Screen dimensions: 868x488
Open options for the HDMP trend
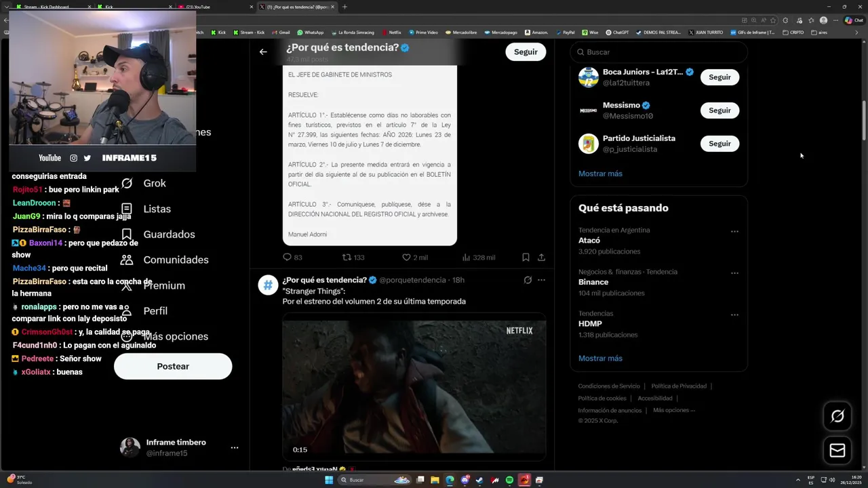(734, 315)
